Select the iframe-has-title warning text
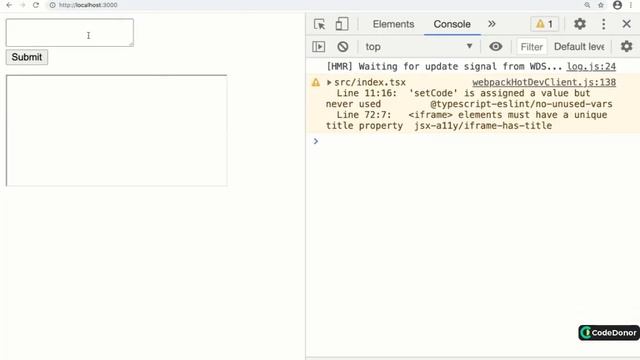640x360 pixels. [x=466, y=120]
